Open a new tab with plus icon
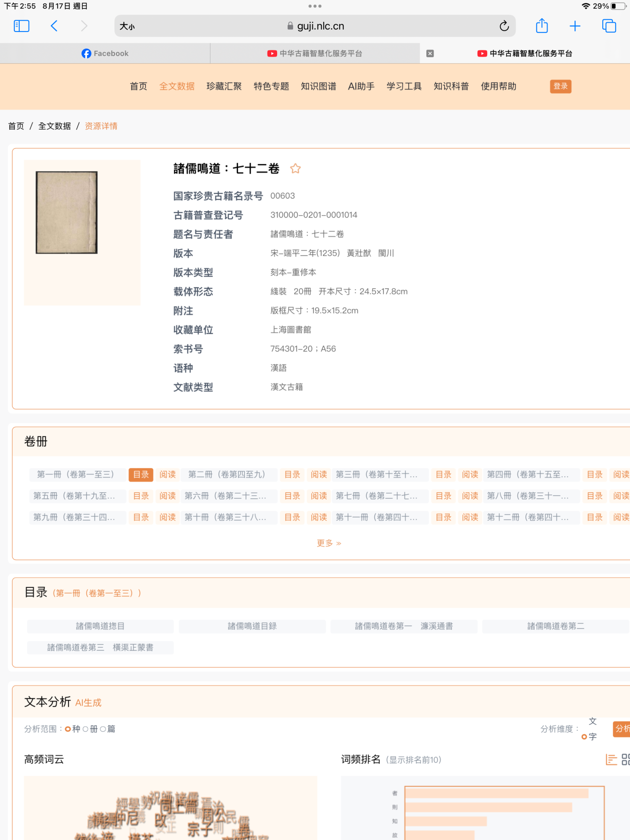This screenshot has height=840, width=630. pyautogui.click(x=575, y=26)
